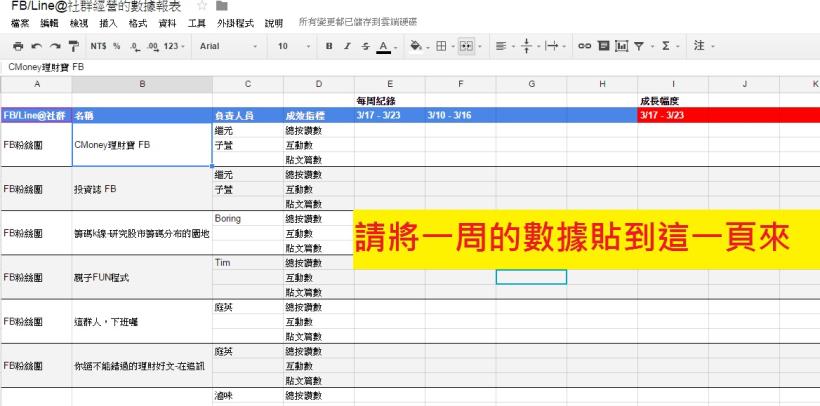The image size is (820, 406).
Task: Decrease decimal places
Action: tap(135, 46)
